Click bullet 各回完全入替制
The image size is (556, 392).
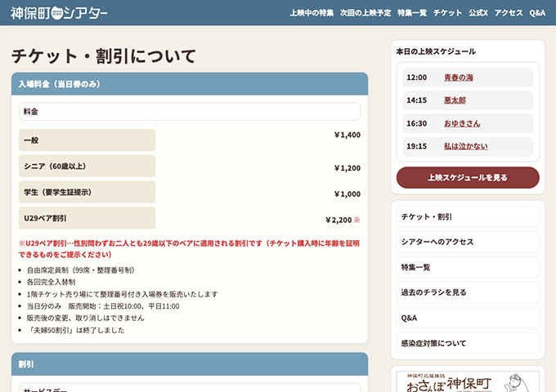point(51,283)
